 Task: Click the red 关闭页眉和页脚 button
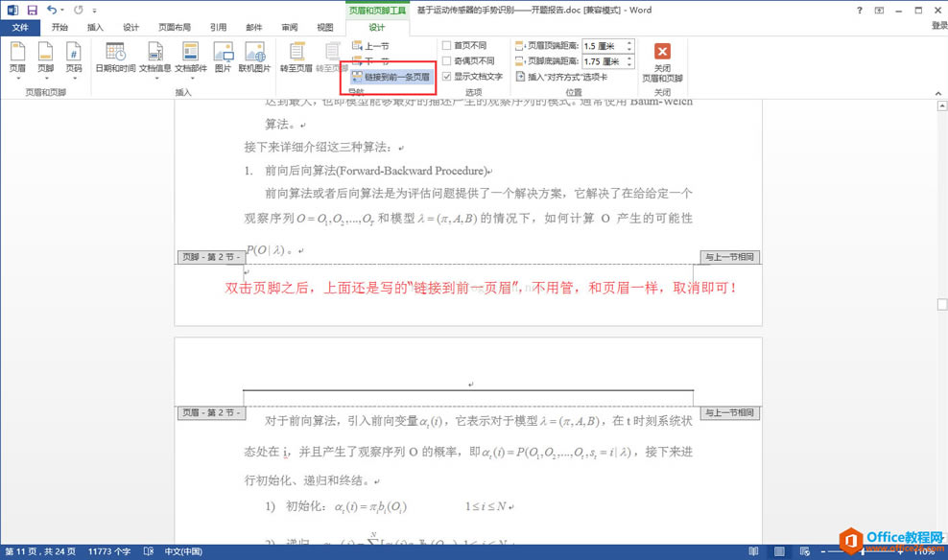pos(662,52)
